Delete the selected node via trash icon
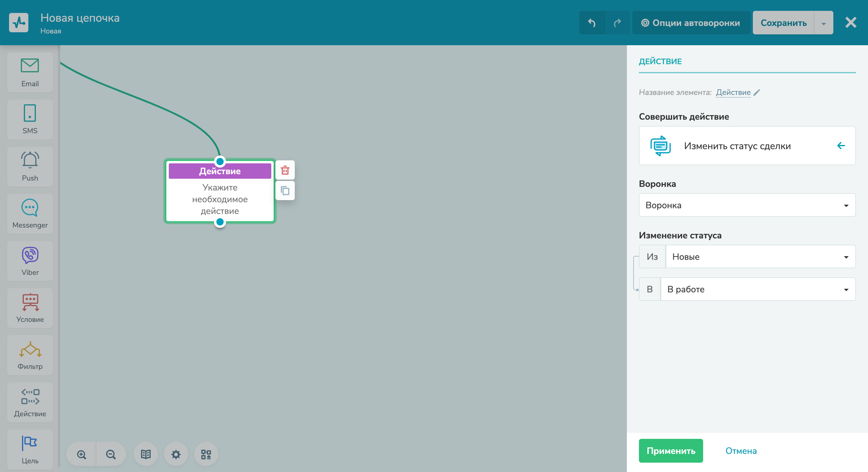This screenshot has height=472, width=868. pos(285,170)
